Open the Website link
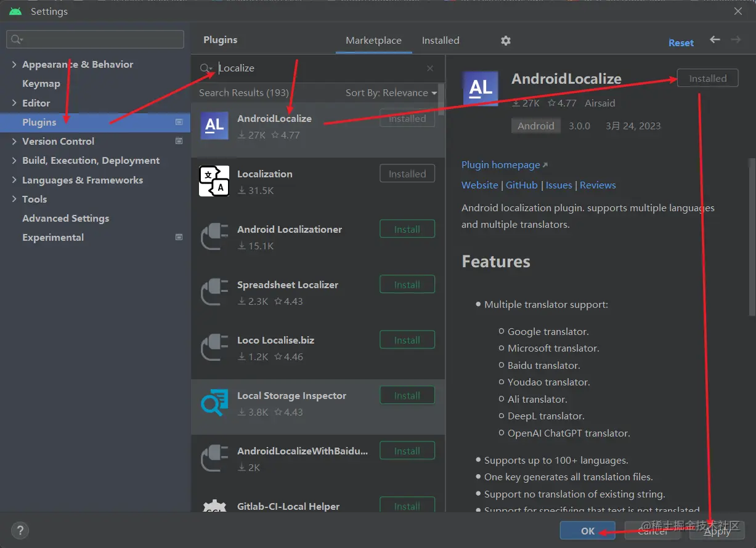This screenshot has width=756, height=548. (x=479, y=185)
